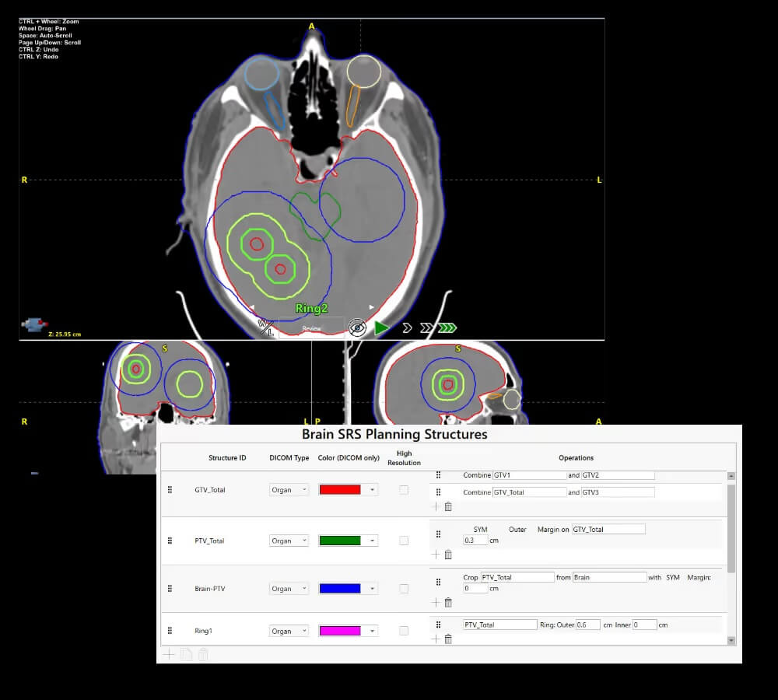Toggle the eye visibility icon in viewer
778x700 pixels.
pos(357,327)
